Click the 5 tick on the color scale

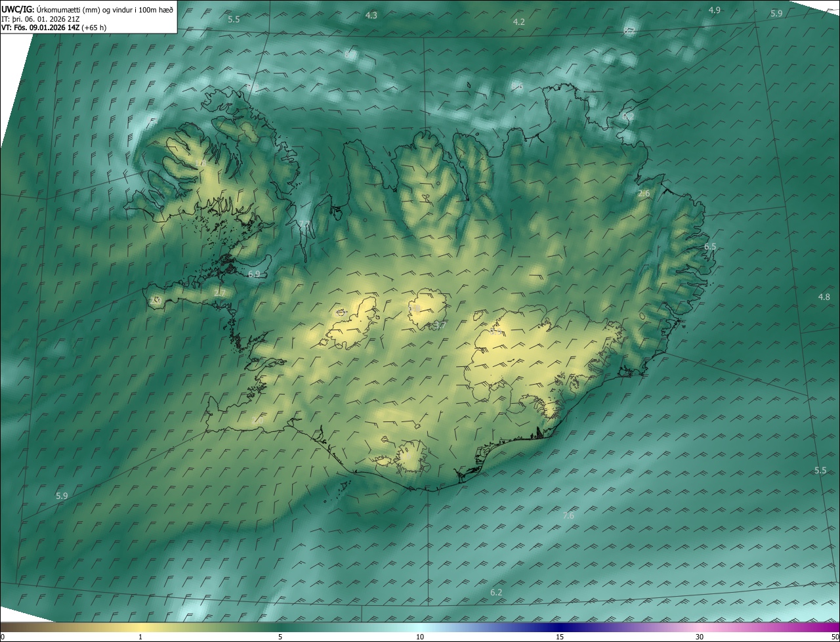point(280,637)
